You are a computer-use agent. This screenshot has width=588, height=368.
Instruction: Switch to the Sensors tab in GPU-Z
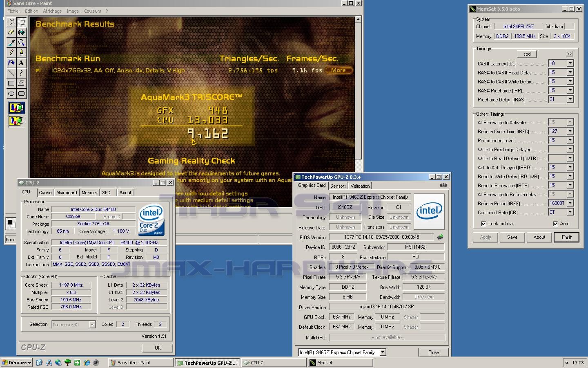(338, 186)
